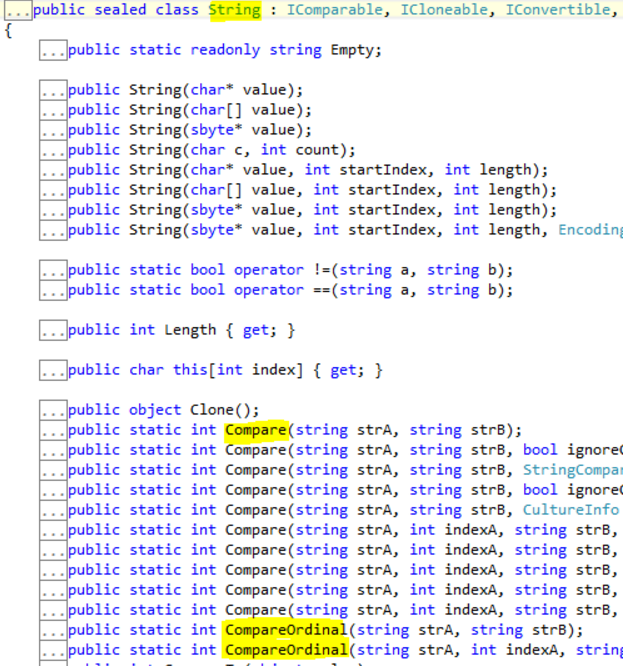Click 'CompareOrdinal' in the (string strA, string strB) overload
The height and width of the screenshot is (666, 638).
(x=286, y=630)
